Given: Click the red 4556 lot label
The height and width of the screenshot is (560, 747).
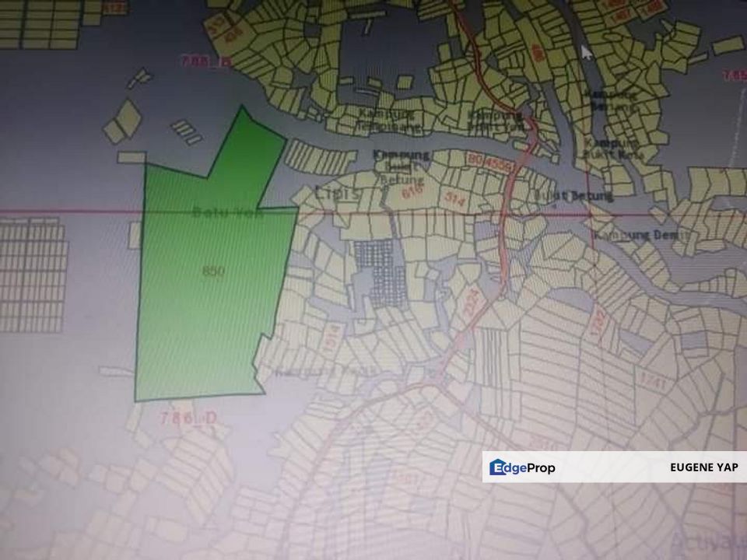Looking at the screenshot, I should [495, 164].
